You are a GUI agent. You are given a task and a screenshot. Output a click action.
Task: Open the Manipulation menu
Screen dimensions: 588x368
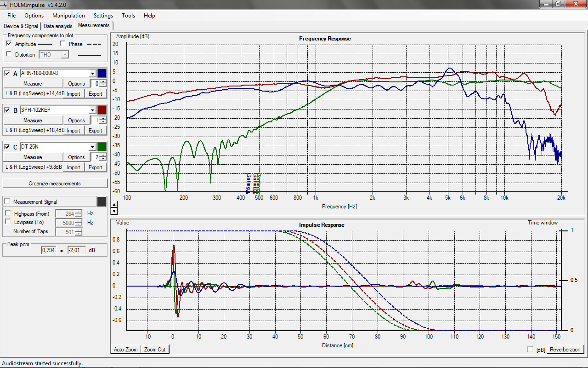tap(68, 16)
